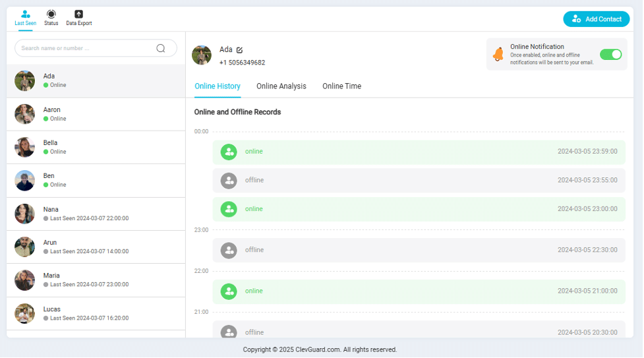Viewport: 644px width, 358px height.
Task: Click Ben's Online status label
Action: (x=58, y=185)
